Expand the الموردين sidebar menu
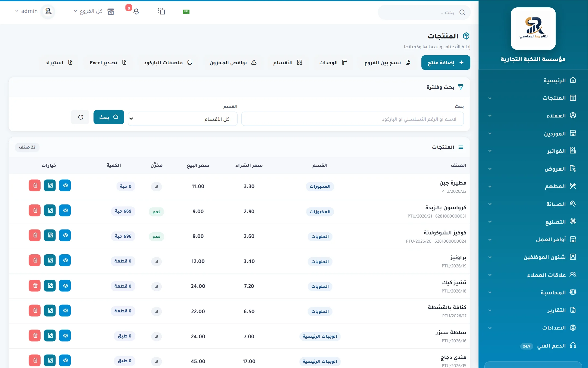The height and width of the screenshot is (368, 588). (x=533, y=134)
